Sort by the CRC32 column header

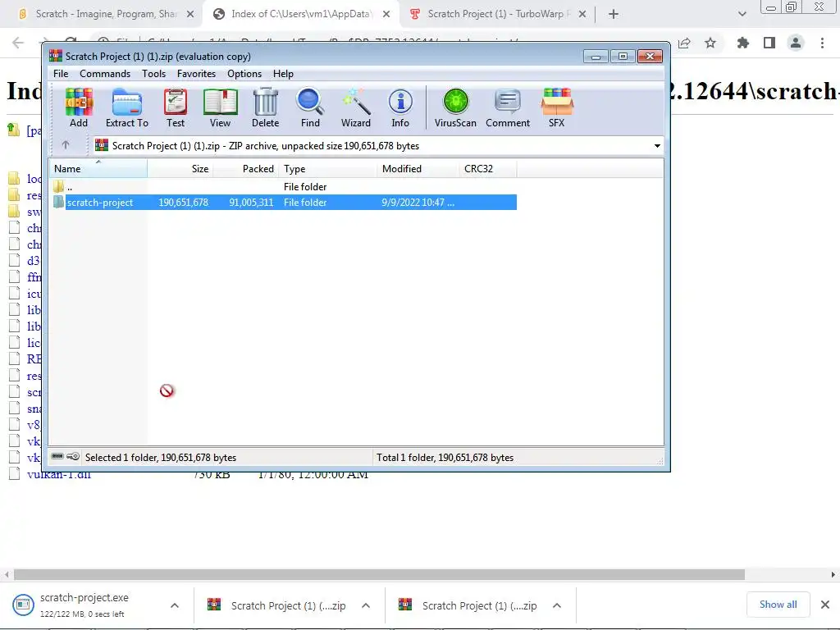point(487,169)
